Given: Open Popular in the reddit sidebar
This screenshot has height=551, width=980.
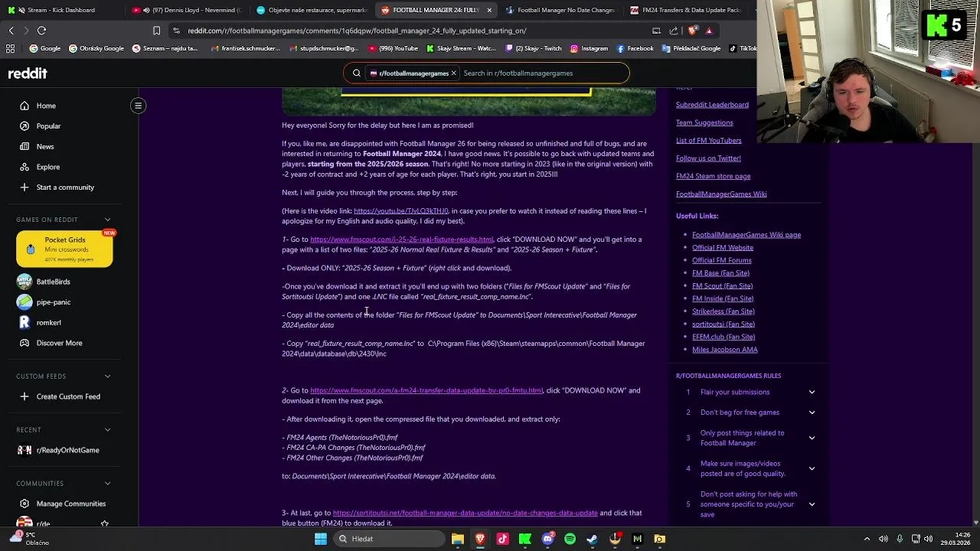Looking at the screenshot, I should 48,126.
